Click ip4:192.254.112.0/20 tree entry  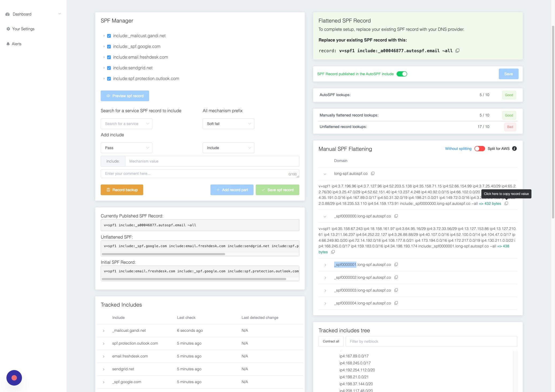pos(357,370)
